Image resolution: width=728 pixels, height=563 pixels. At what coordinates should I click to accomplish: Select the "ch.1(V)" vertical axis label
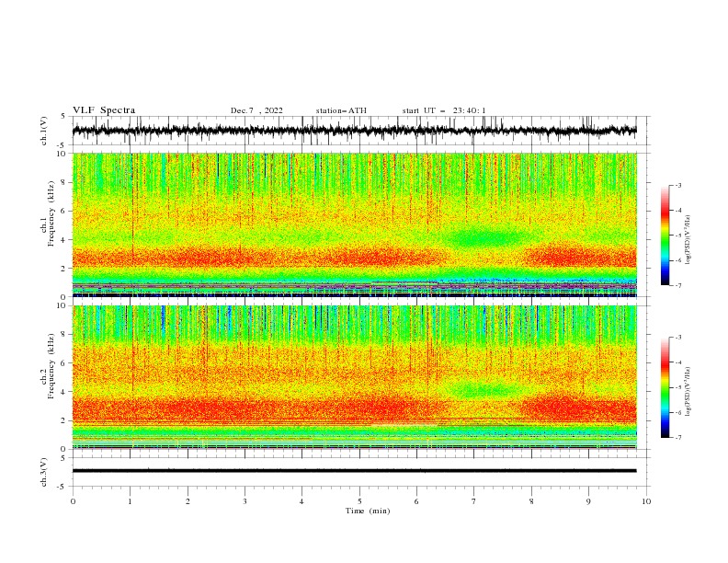44,131
